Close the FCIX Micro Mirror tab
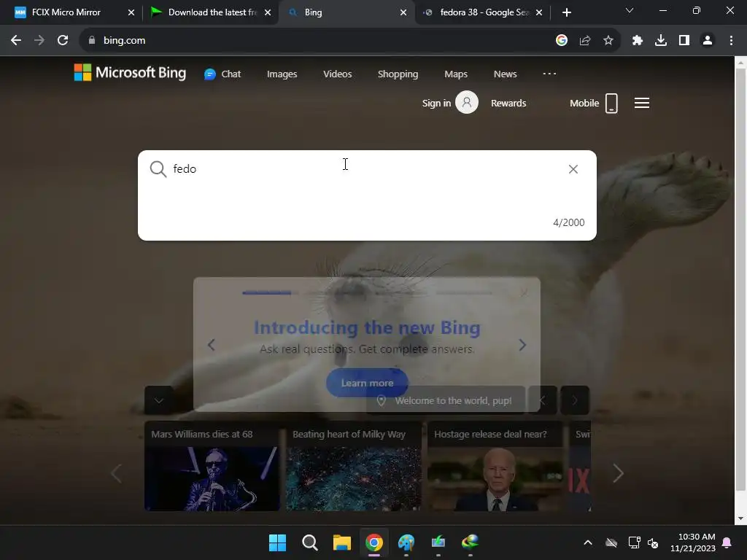The width and height of the screenshot is (747, 560). 131,12
